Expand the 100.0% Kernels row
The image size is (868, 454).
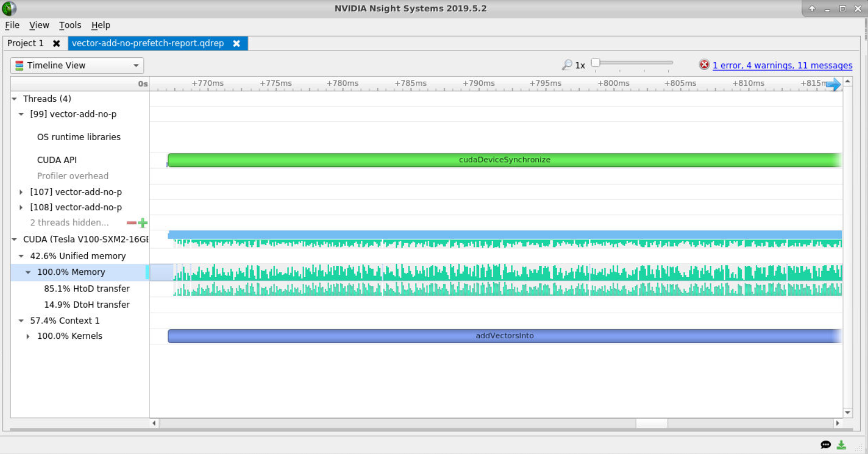[28, 336]
